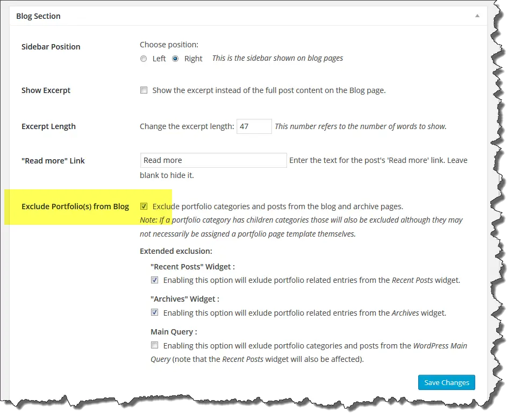Image resolution: width=515 pixels, height=420 pixels.
Task: Click the "Read more" Link row label
Action: click(53, 160)
